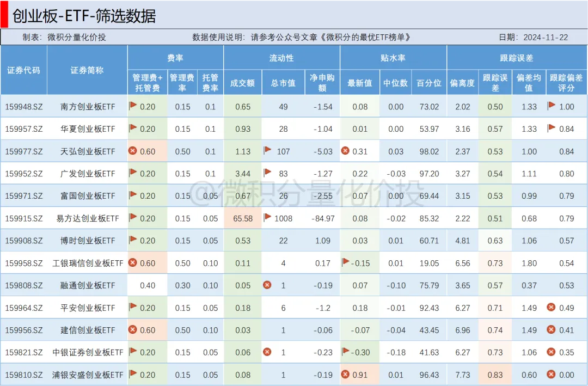Click red X icon beside 天弘 最新值 0.31
Image resolution: width=588 pixels, height=386 pixels.
pyautogui.click(x=345, y=151)
